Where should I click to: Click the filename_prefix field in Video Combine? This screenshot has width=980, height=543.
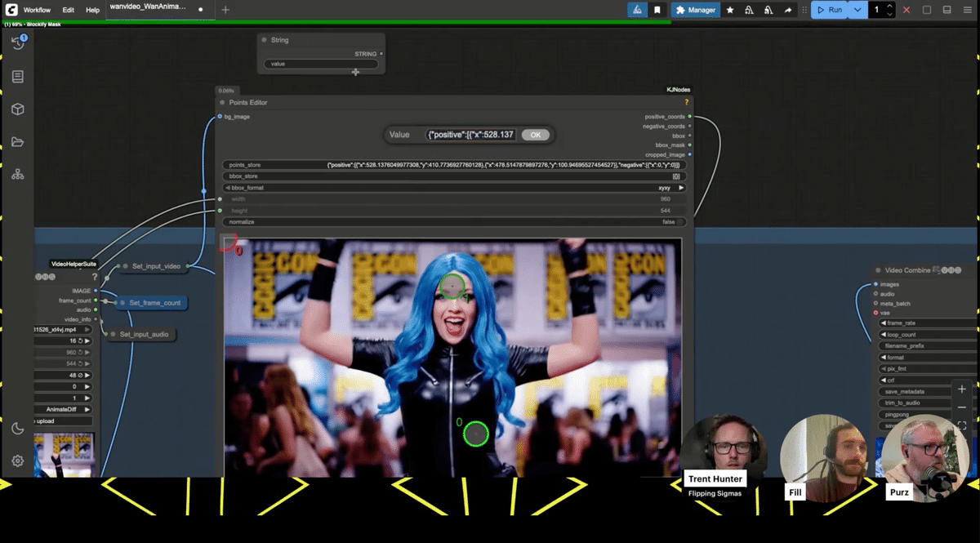coord(928,346)
